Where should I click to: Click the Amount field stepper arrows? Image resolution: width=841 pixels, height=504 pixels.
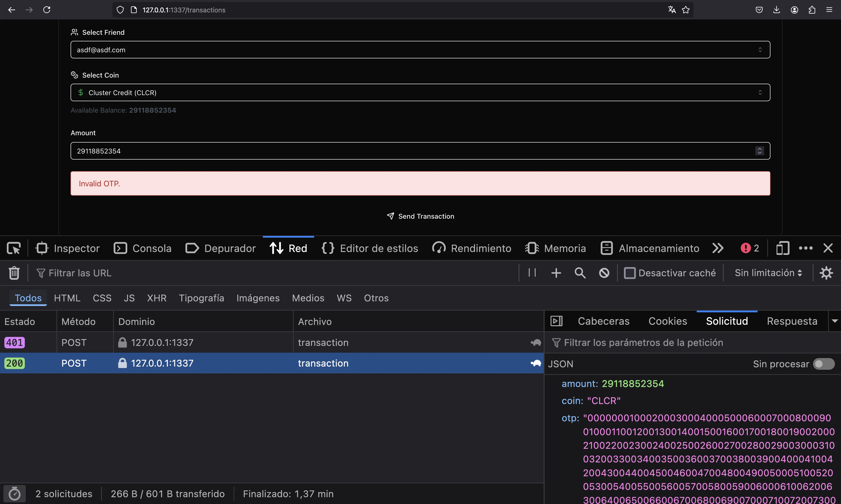759,151
